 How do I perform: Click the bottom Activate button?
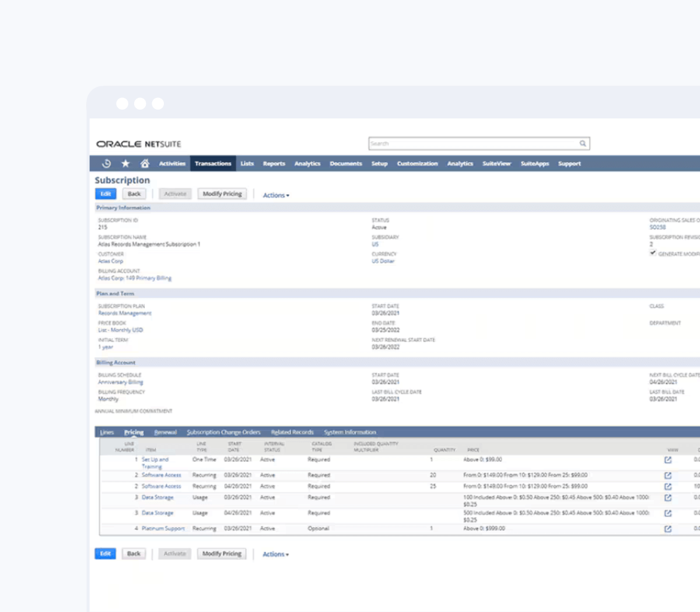174,554
